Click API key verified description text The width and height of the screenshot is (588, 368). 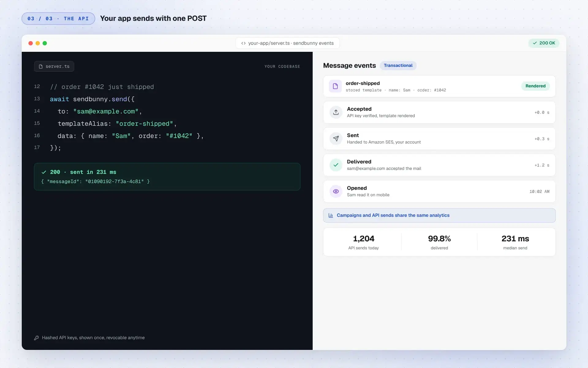(381, 116)
